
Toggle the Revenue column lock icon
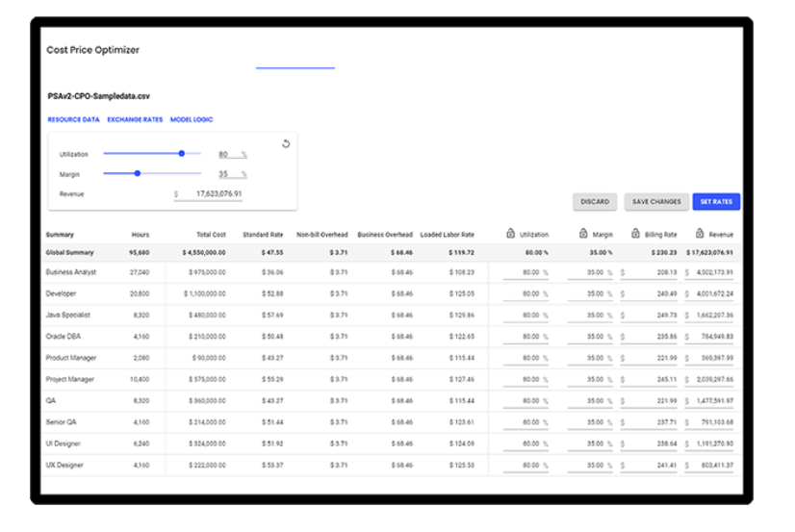[700, 234]
